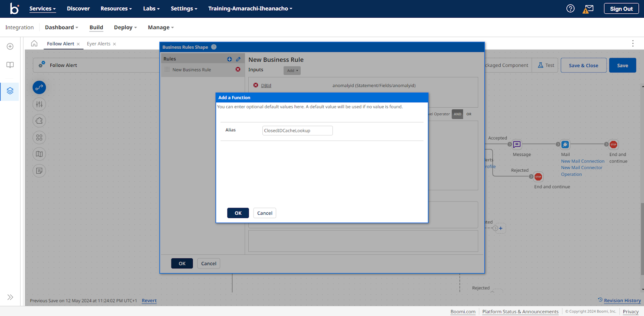
Task: Edit rule with pencil icon
Action: pyautogui.click(x=238, y=59)
